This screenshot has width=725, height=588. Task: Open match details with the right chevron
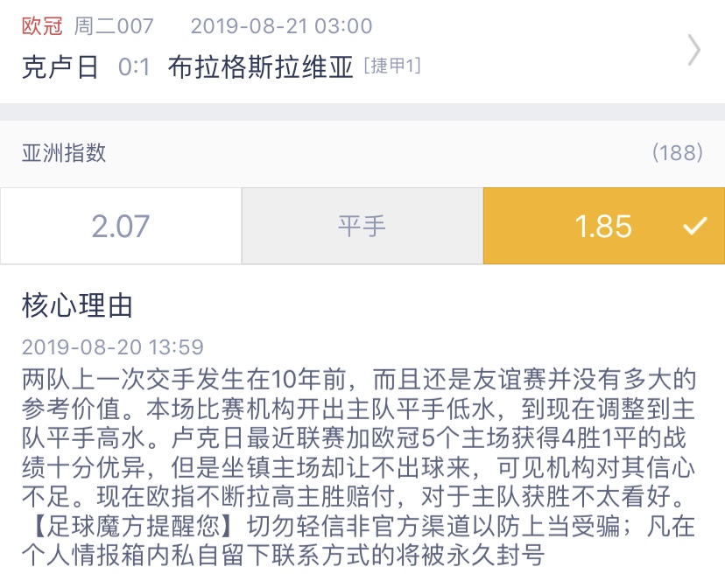click(694, 51)
